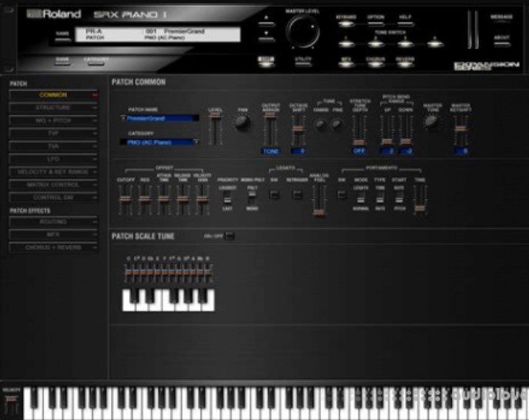Click the Help button

tap(405, 24)
